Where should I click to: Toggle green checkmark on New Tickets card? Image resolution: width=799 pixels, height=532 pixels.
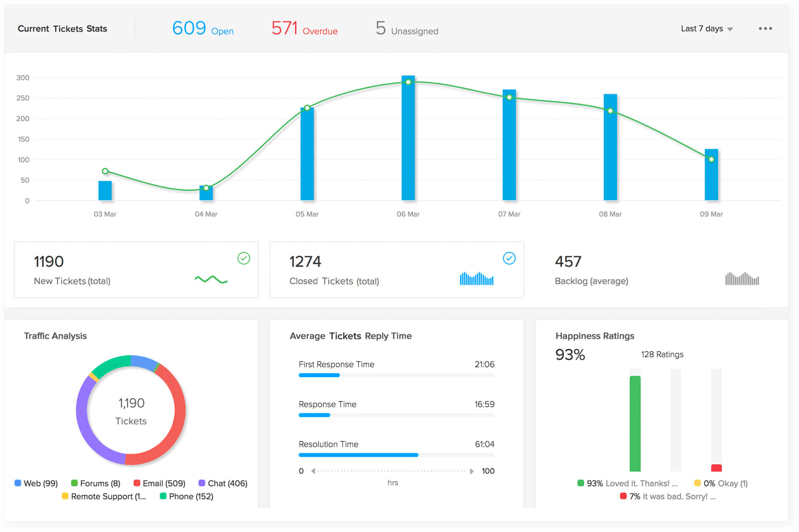[x=244, y=258]
